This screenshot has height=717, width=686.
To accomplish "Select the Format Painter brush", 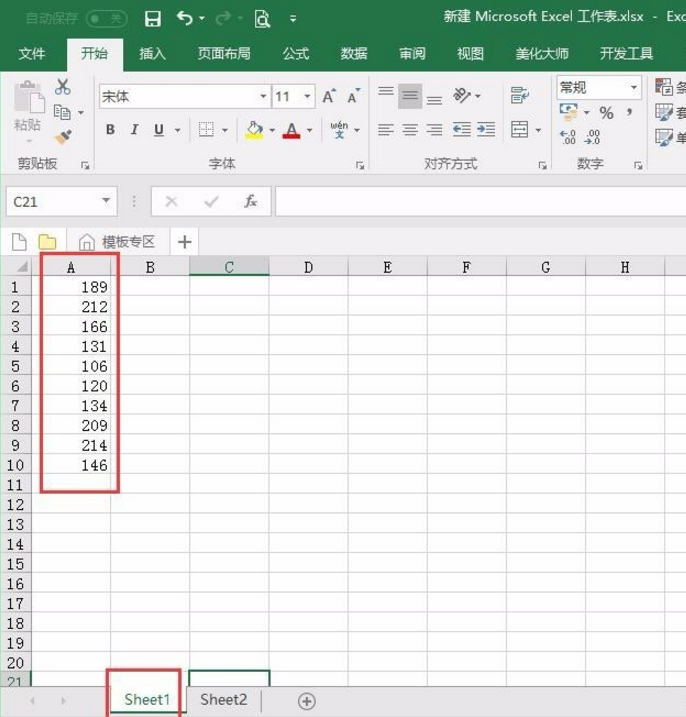I will [63, 137].
